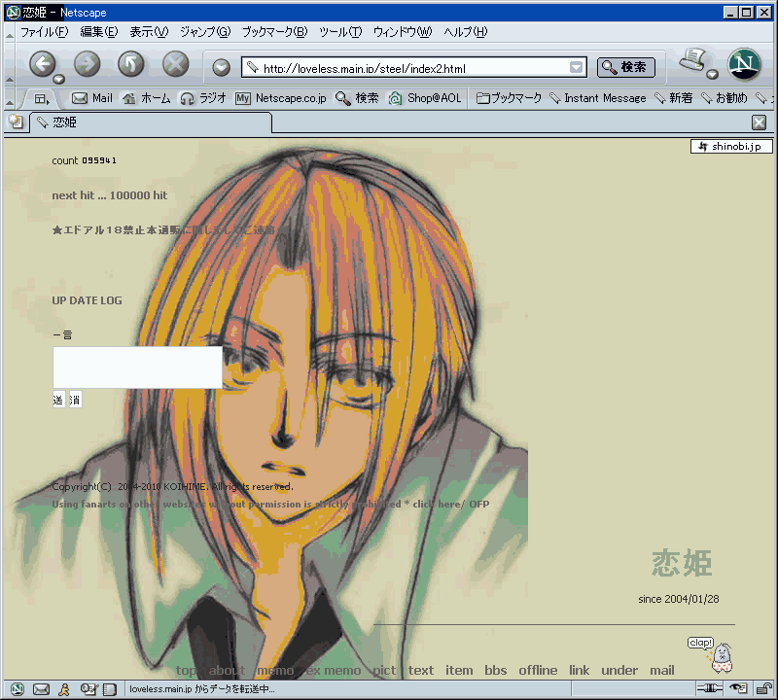Open the ウィンドウ(W) menu

[403, 32]
